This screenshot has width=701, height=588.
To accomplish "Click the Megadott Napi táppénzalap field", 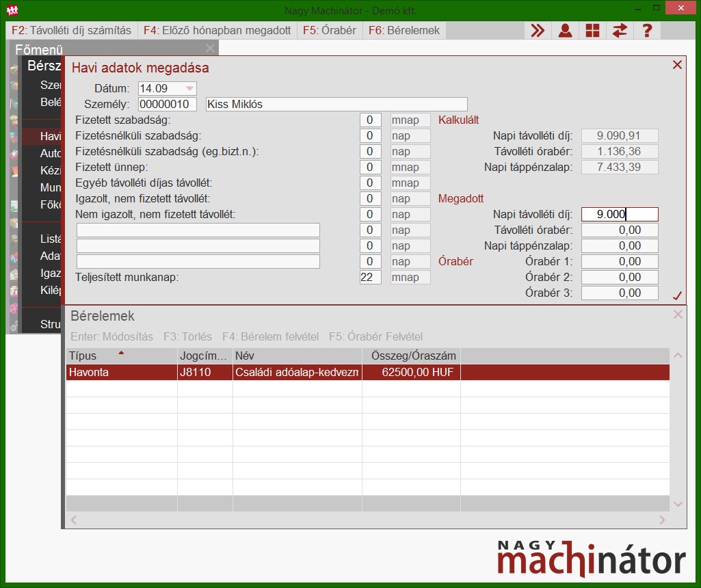I will (620, 245).
